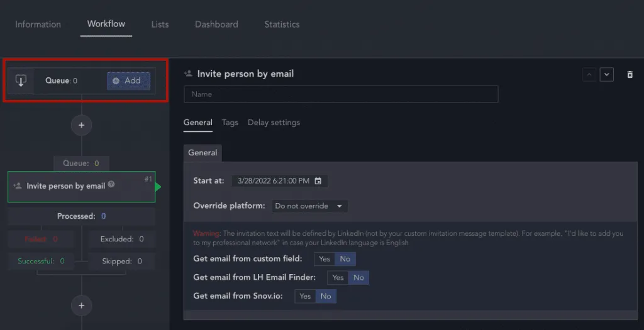This screenshot has width=644, height=330.
Task: Open the calendar picker for Start at
Action: click(x=318, y=181)
